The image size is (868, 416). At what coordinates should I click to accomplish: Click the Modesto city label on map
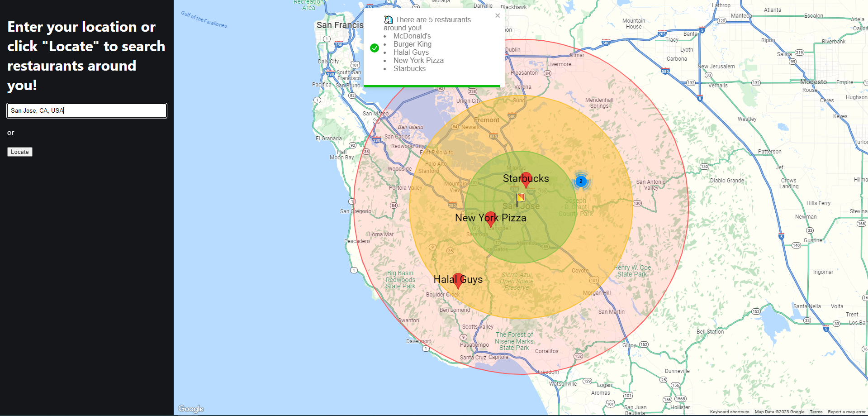[813, 82]
